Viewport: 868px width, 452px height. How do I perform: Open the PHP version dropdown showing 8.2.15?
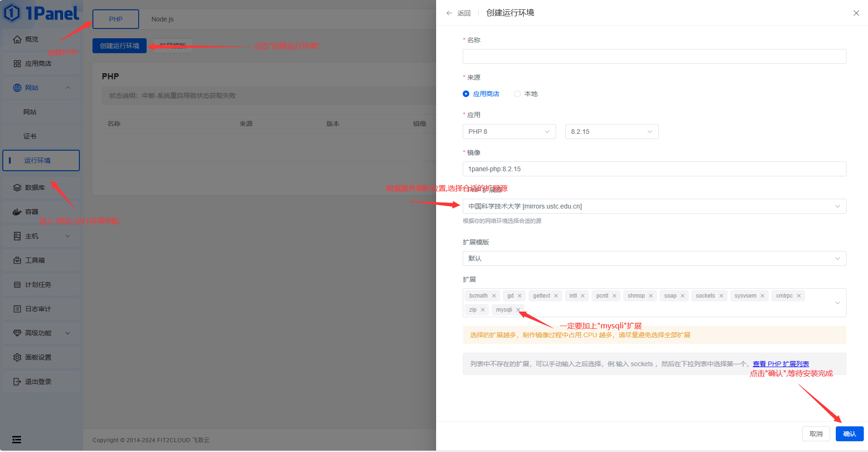612,132
